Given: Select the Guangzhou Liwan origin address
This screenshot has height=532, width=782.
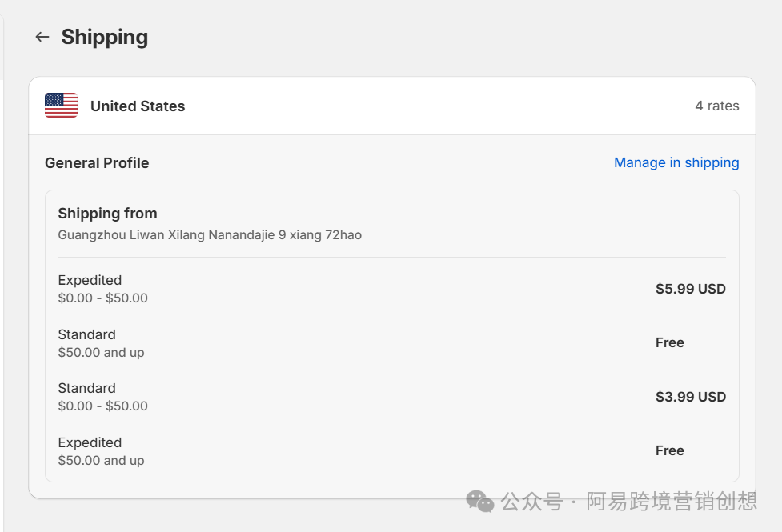Looking at the screenshot, I should coord(210,235).
